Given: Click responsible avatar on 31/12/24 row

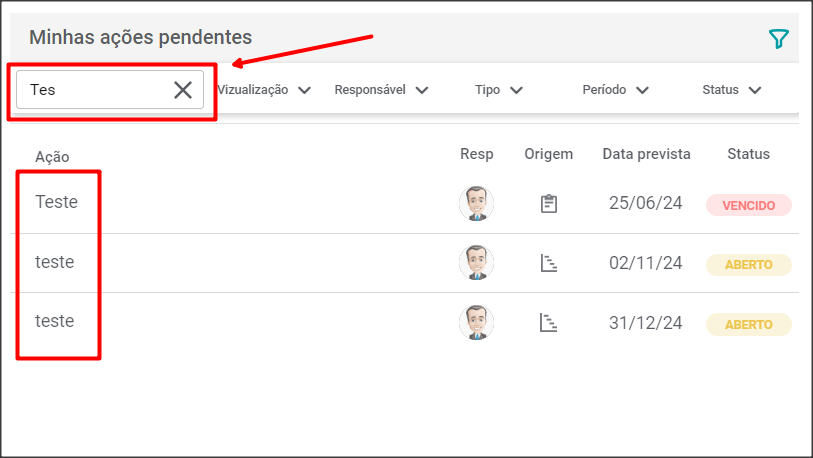Looking at the screenshot, I should pos(476,323).
